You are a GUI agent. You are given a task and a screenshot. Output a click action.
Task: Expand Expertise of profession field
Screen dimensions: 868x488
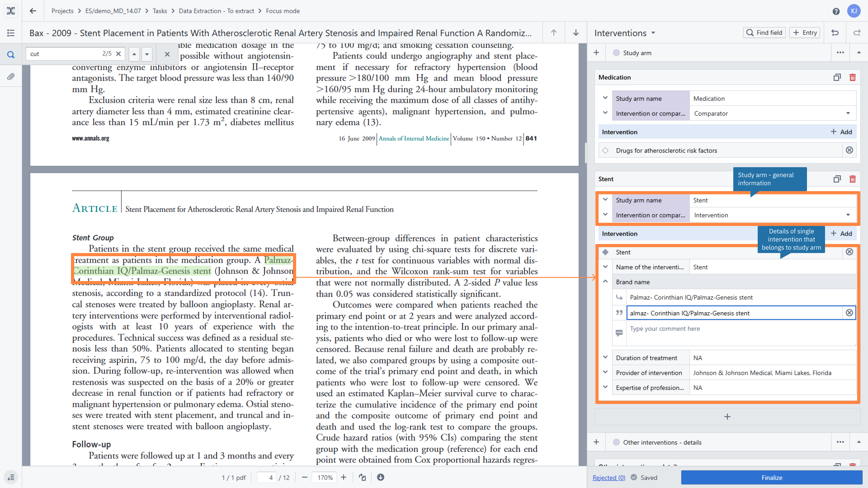[606, 387]
